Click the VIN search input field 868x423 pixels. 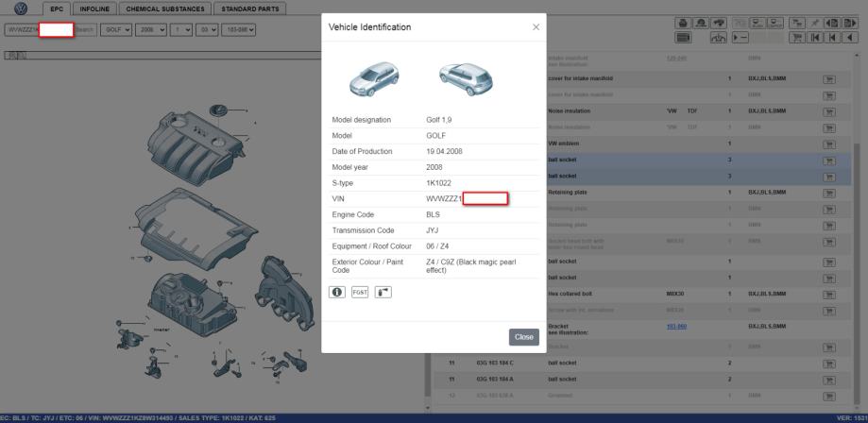click(x=38, y=30)
